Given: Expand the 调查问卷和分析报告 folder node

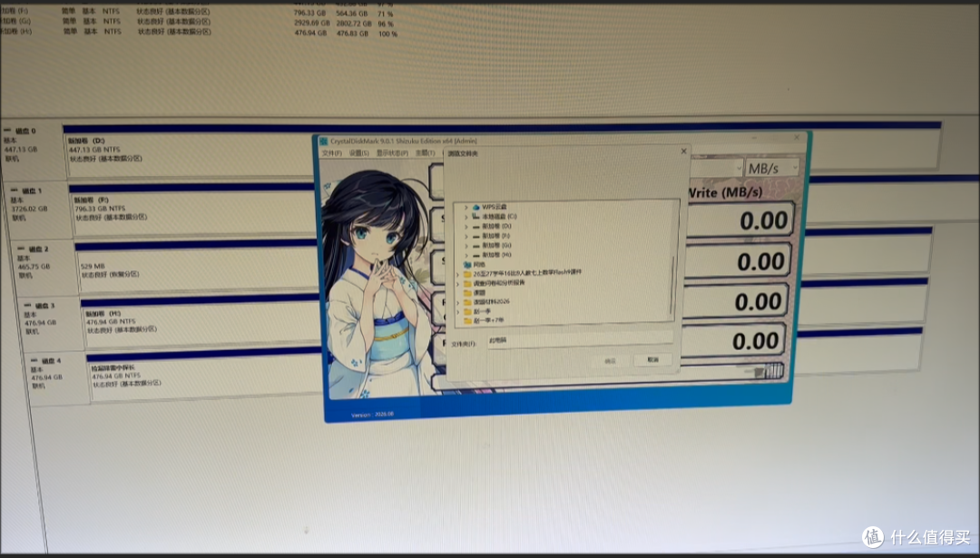Looking at the screenshot, I should coord(457,283).
